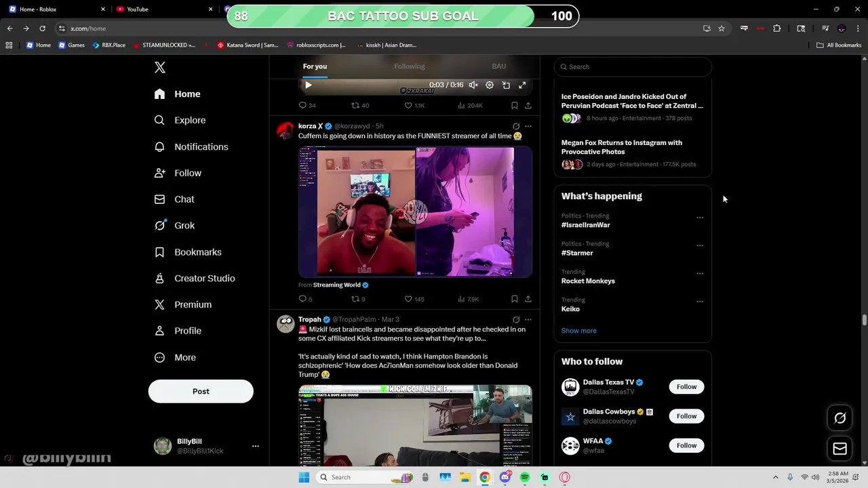Open Bookmarks in the sidebar
Screen dimensions: 868x488
(x=188, y=252)
